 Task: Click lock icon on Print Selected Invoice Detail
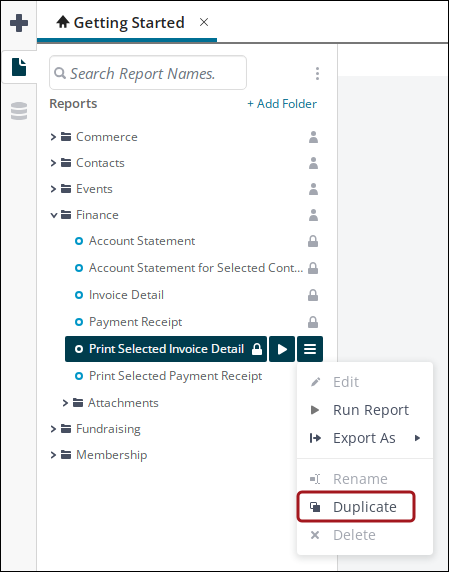point(257,349)
